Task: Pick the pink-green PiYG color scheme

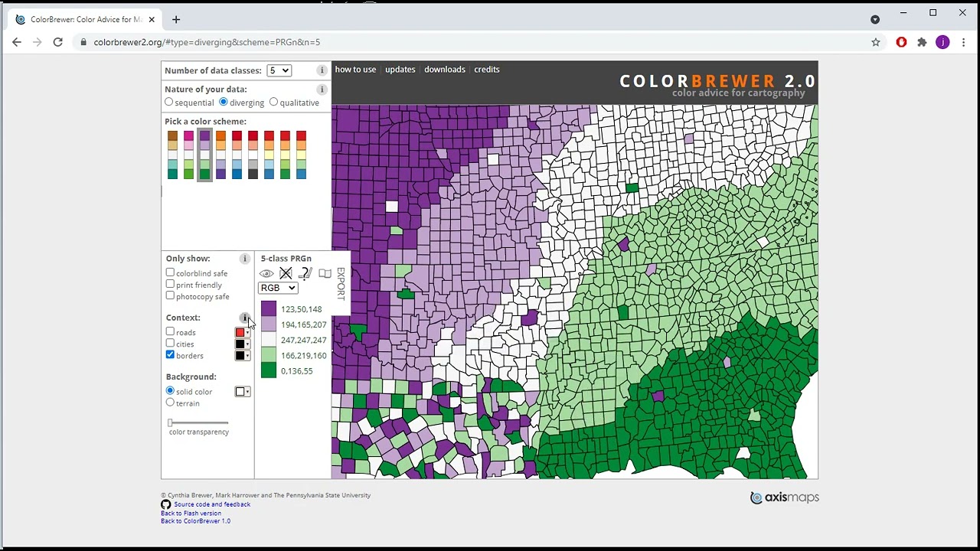Action: pyautogui.click(x=188, y=155)
